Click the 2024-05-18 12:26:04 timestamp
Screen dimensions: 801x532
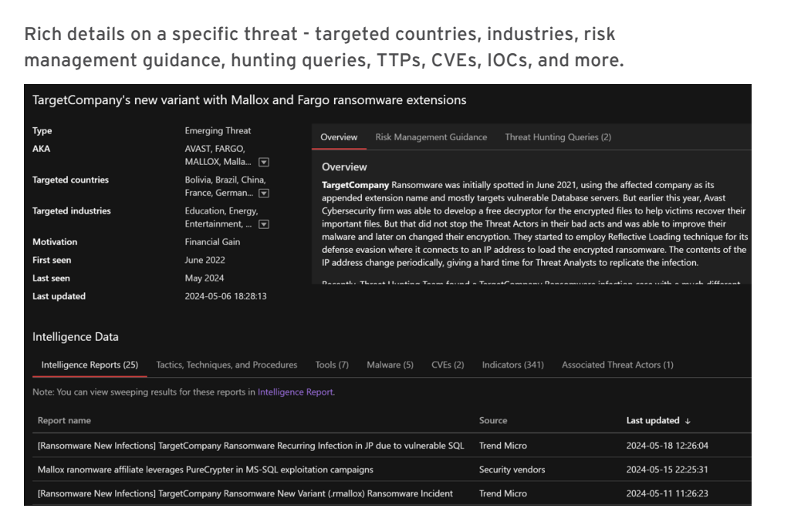tap(667, 446)
